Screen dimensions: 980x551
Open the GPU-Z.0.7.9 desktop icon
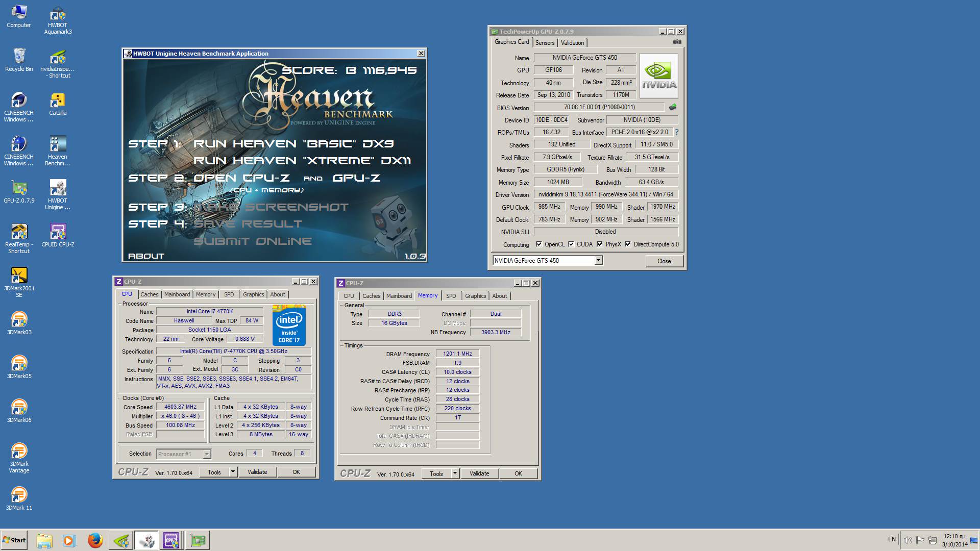[19, 191]
